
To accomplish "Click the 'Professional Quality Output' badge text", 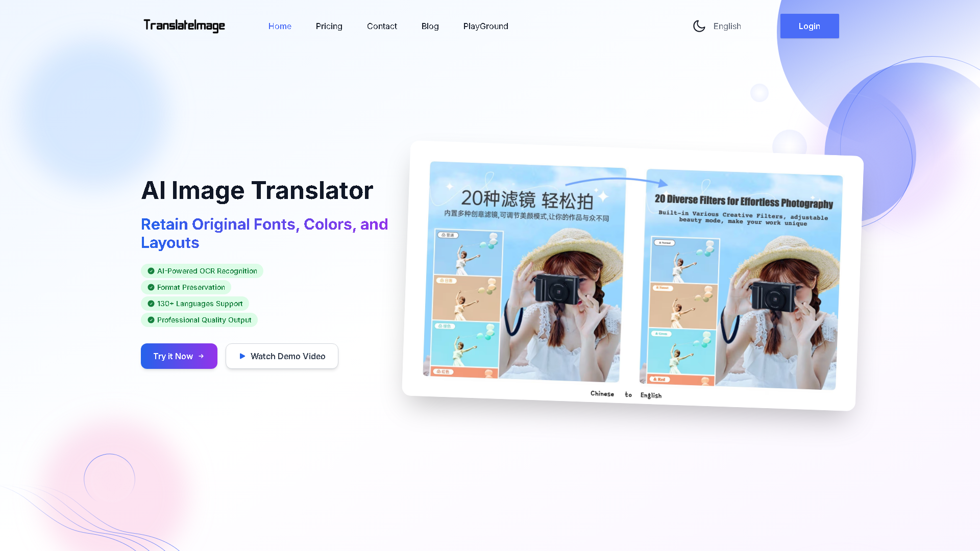I will pyautogui.click(x=204, y=320).
